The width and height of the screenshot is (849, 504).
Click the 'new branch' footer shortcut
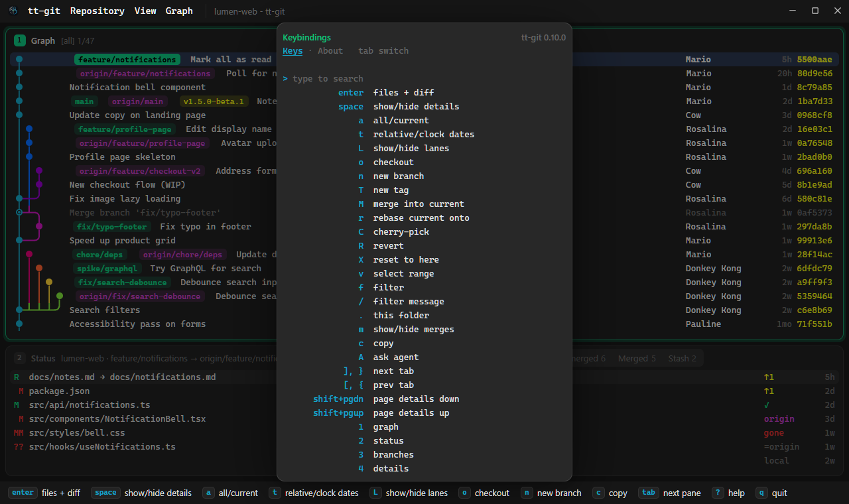[551, 493]
